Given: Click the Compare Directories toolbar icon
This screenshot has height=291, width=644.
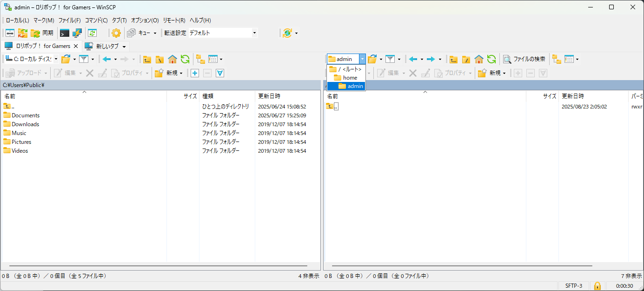Looking at the screenshot, I should coord(10,33).
